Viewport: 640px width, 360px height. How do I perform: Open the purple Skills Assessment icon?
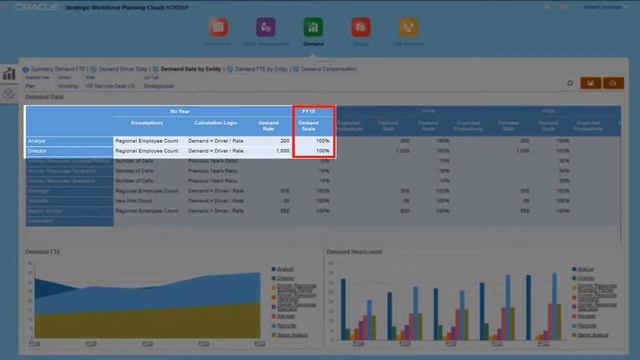click(x=266, y=27)
